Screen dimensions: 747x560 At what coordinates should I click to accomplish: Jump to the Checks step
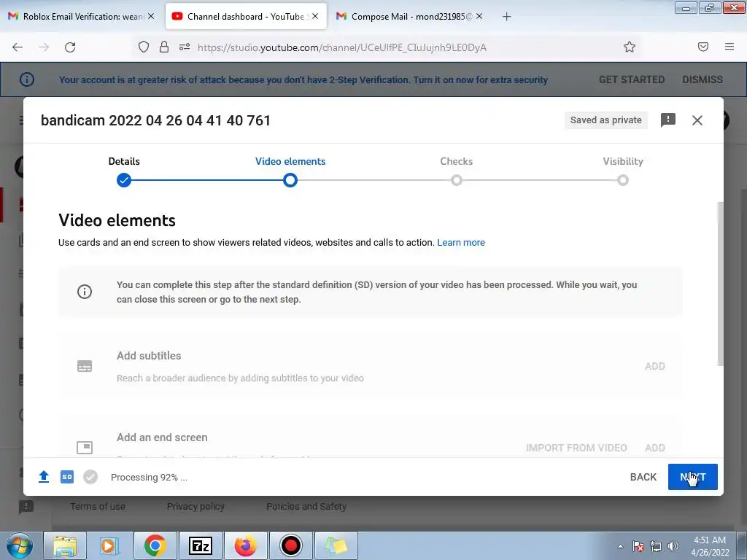[457, 171]
